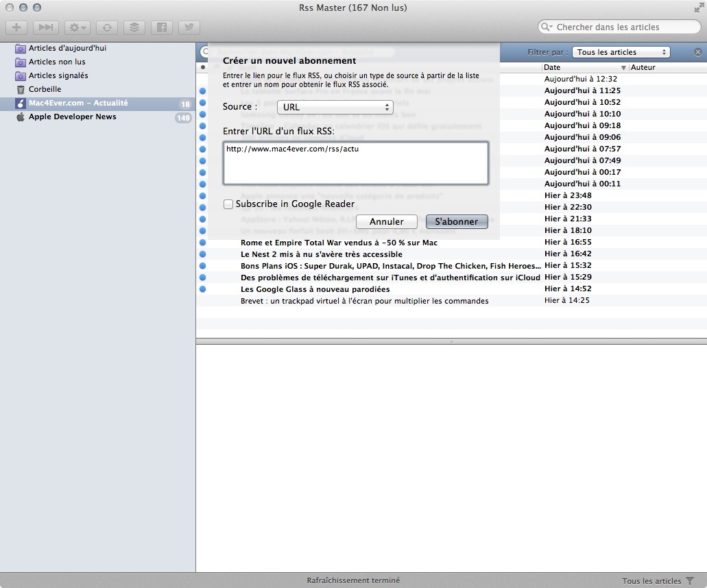Open the 'Tous les articles' filter dropdown
The height and width of the screenshot is (588, 707).
pos(621,52)
